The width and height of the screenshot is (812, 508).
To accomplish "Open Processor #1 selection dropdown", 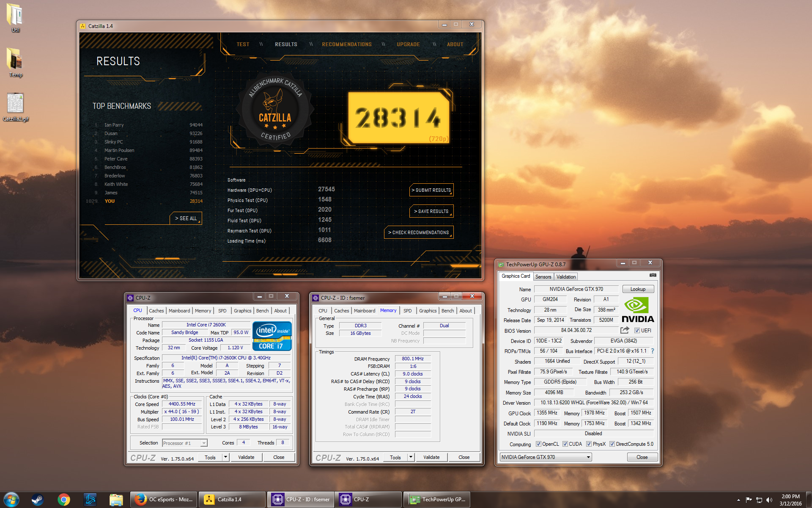I will click(185, 443).
